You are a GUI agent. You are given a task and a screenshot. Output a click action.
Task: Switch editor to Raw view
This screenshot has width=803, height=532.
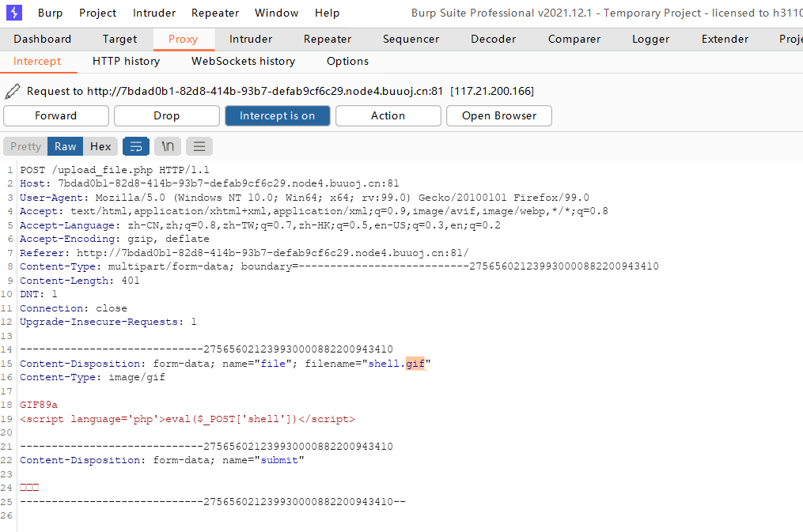[66, 146]
